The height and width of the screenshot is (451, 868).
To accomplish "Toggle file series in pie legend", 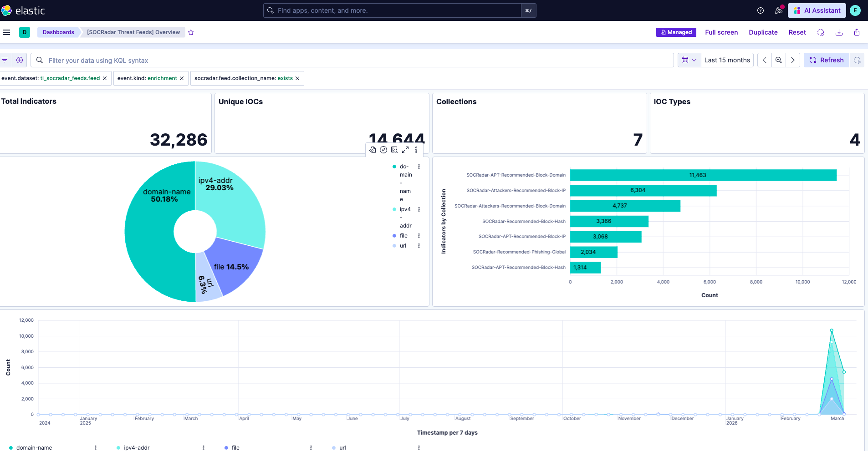I will (403, 236).
